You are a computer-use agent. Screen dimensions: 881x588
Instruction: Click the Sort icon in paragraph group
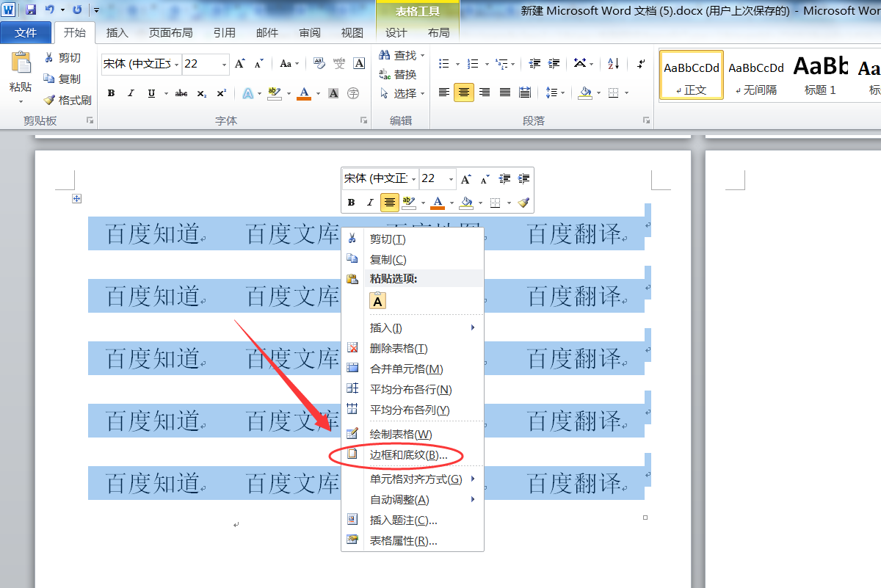click(x=614, y=64)
